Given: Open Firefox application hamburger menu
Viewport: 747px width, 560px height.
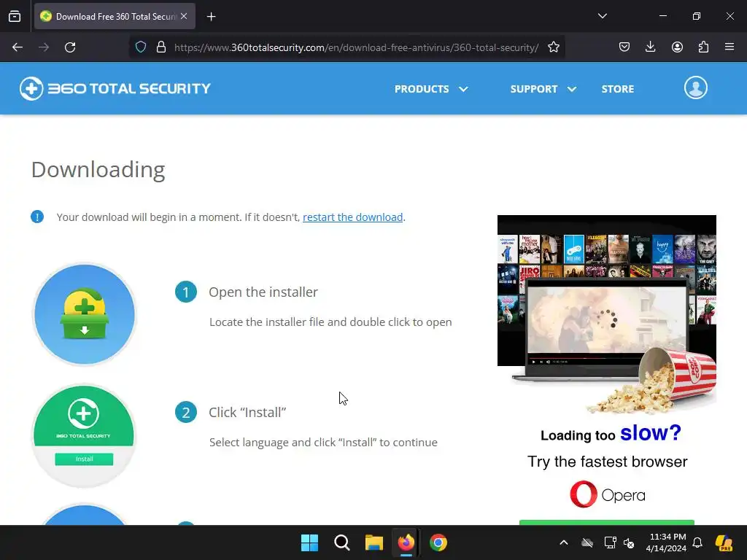Looking at the screenshot, I should pyautogui.click(x=729, y=47).
